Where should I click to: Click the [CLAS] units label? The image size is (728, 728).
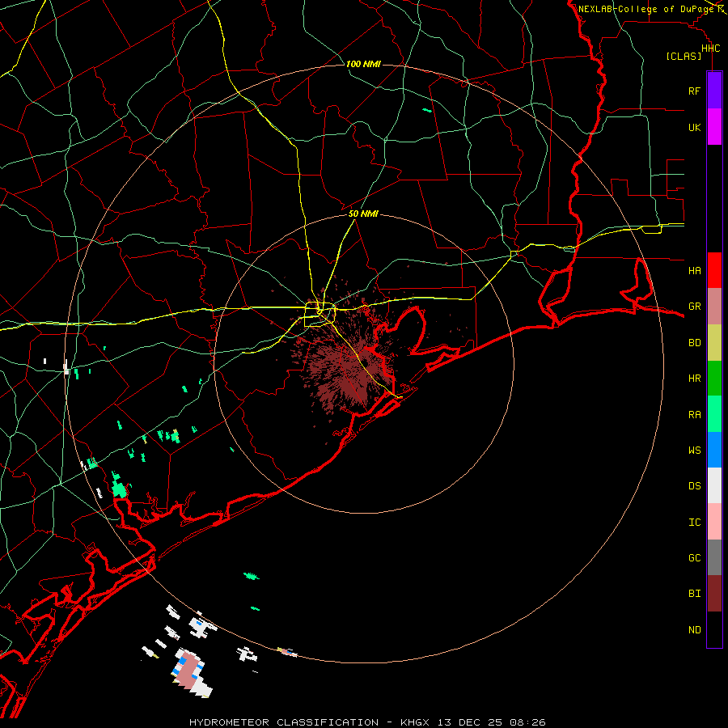(684, 56)
